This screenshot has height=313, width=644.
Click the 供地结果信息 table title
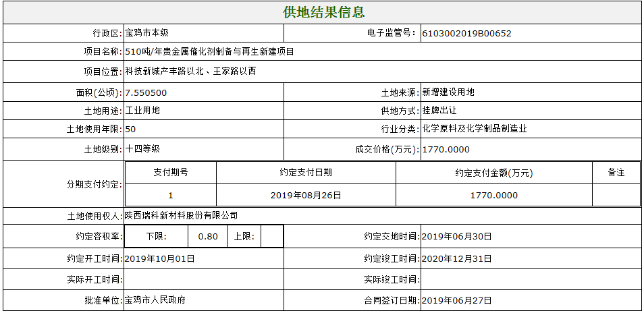click(x=323, y=13)
